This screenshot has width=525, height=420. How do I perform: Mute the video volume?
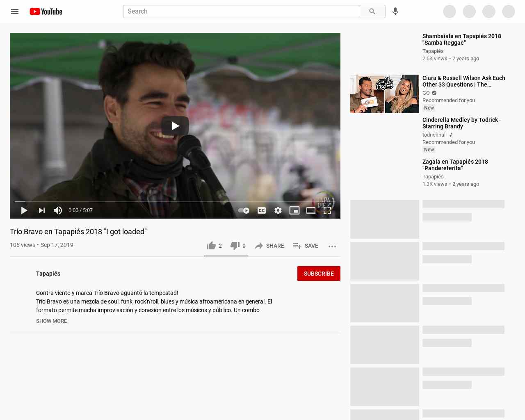click(58, 210)
